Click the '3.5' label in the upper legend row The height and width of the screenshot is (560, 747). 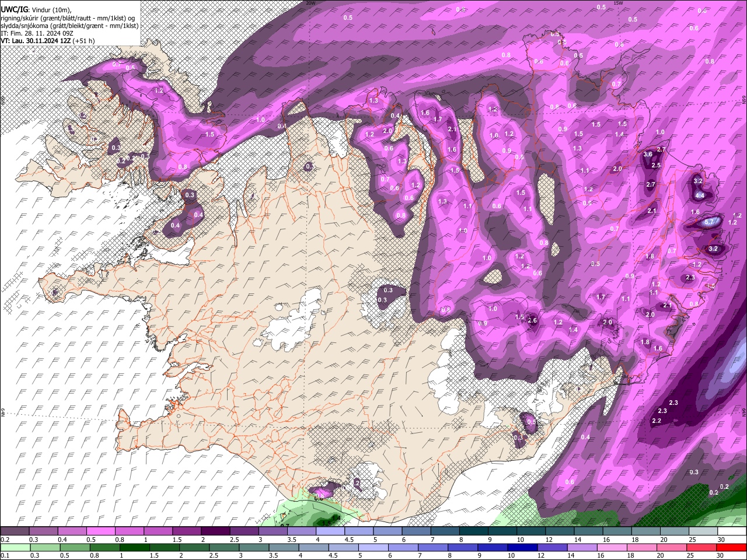pyautogui.click(x=291, y=540)
